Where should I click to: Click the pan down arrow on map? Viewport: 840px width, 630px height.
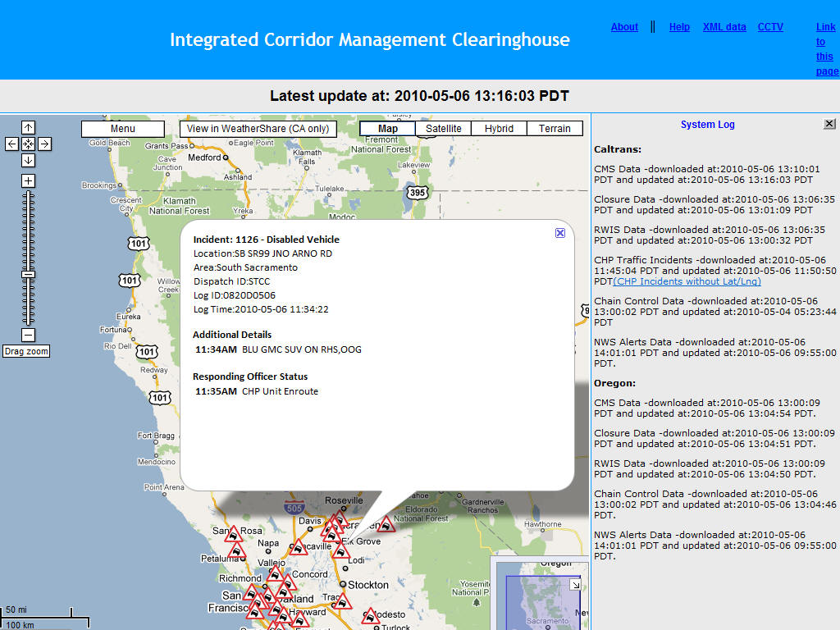(28, 160)
